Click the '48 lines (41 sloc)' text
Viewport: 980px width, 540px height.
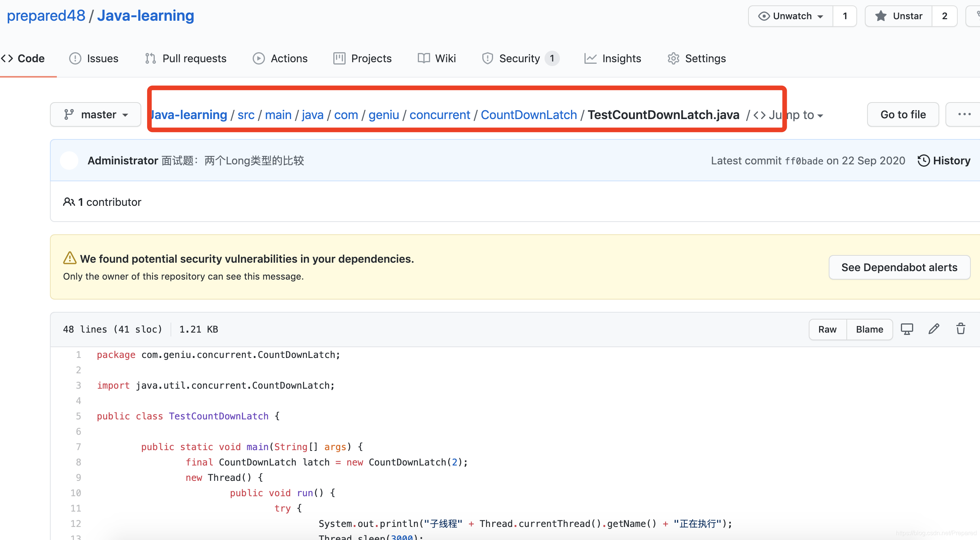(x=113, y=330)
